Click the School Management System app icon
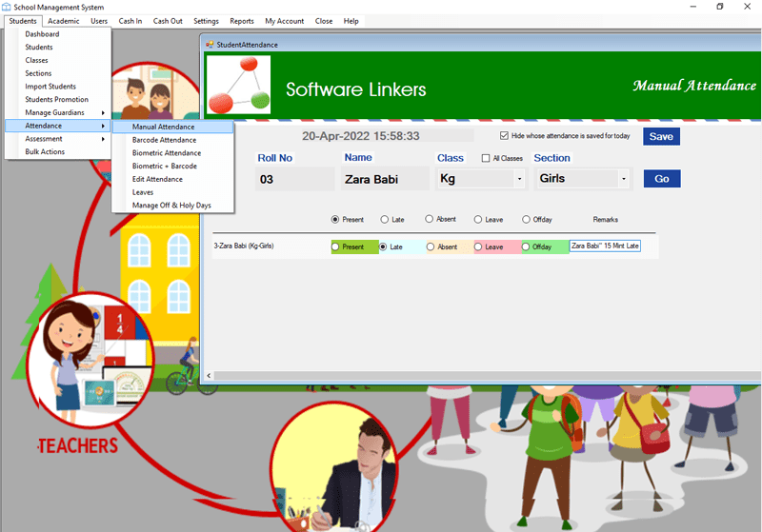762x532 pixels. (x=7, y=7)
